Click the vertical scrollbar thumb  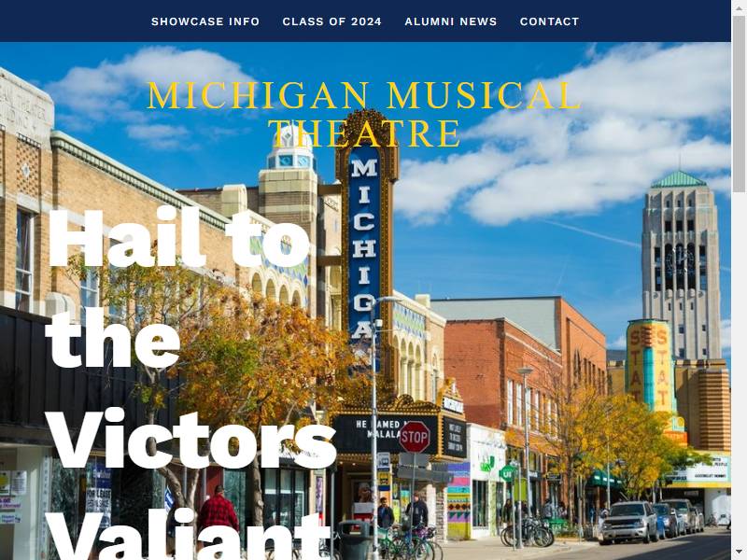(x=739, y=104)
